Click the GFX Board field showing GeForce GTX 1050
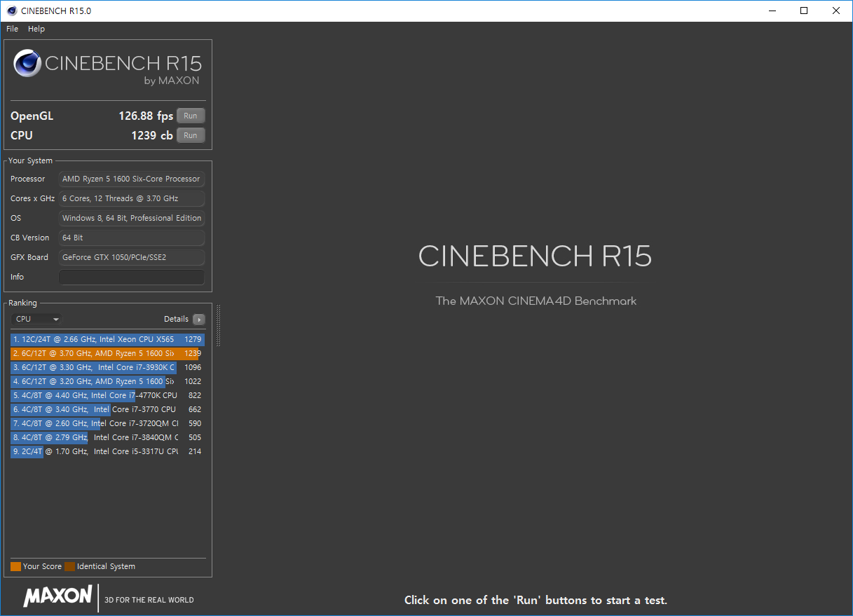The width and height of the screenshot is (853, 616). [x=132, y=257]
